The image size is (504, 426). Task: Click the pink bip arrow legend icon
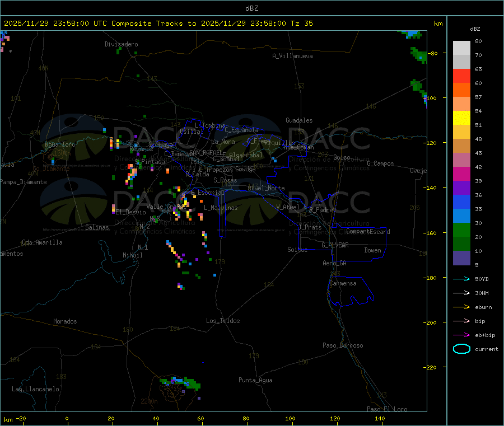point(461,321)
